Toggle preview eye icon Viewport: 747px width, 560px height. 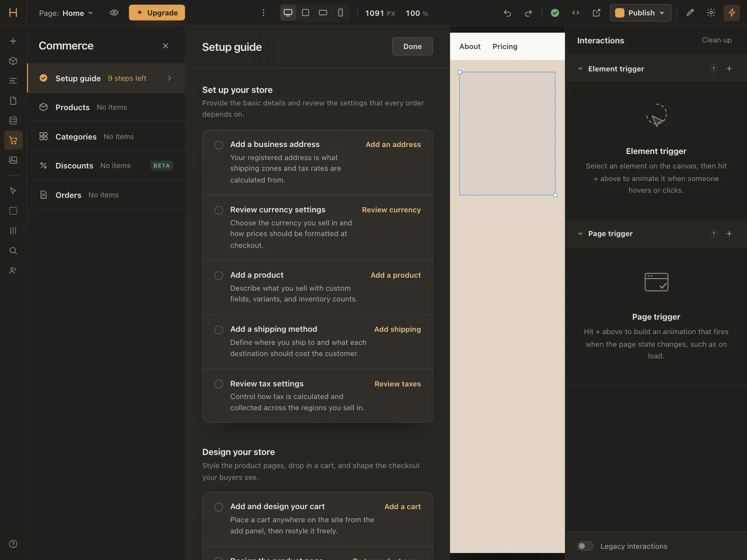114,13
